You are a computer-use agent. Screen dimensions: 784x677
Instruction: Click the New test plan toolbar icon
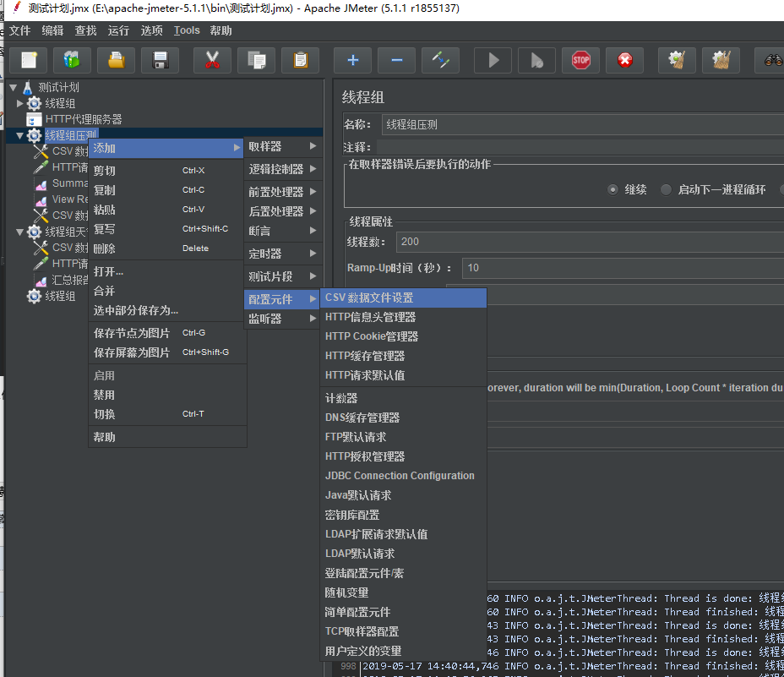click(x=29, y=61)
